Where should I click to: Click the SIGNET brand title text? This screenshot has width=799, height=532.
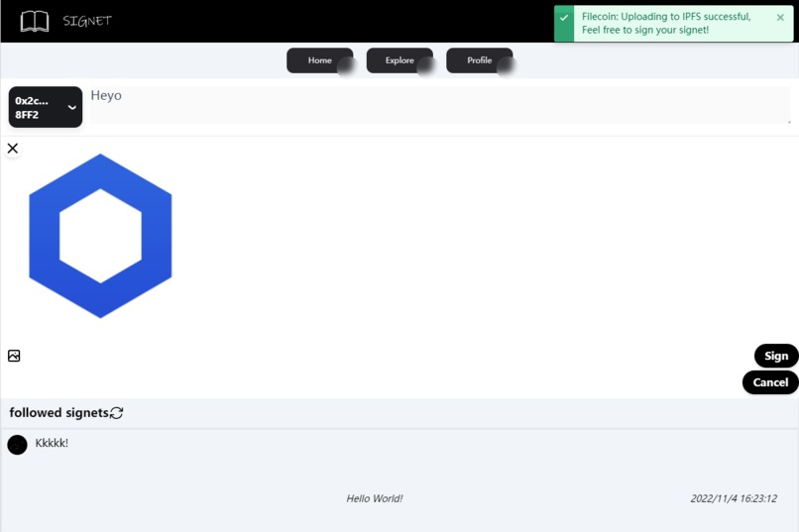pos(87,21)
